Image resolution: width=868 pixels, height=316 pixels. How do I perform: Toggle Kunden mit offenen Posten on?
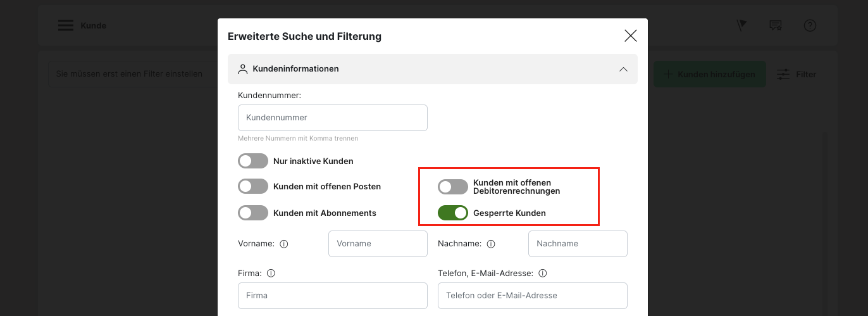click(x=253, y=186)
